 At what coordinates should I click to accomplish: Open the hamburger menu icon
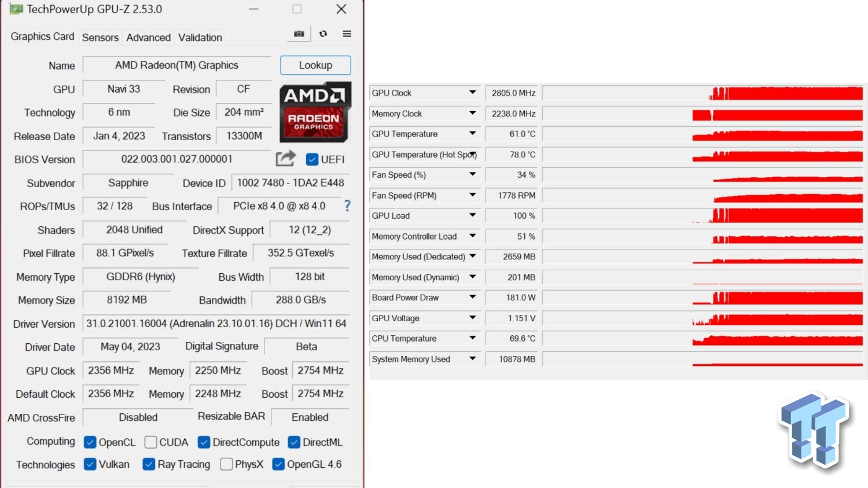click(x=347, y=34)
